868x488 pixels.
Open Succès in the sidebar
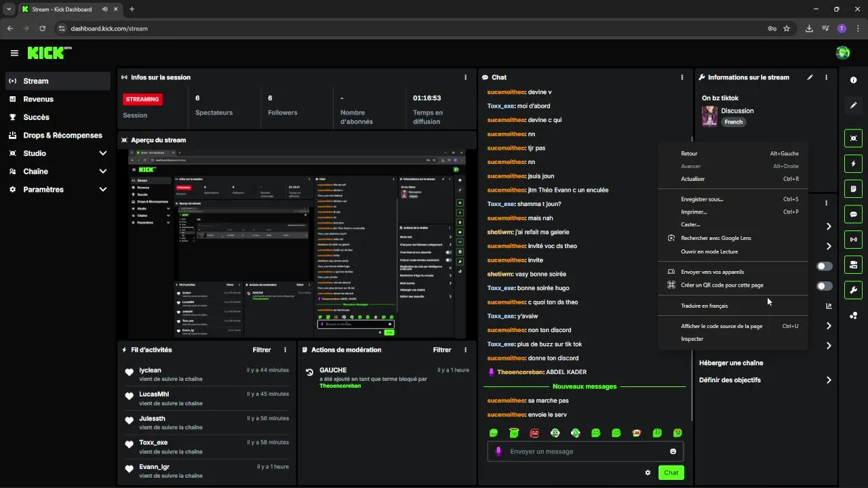coord(58,117)
